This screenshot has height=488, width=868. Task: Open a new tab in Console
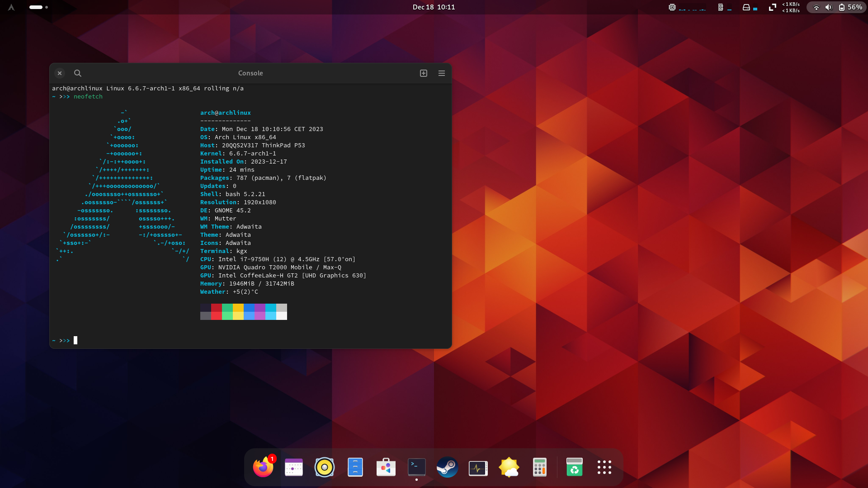[424, 73]
